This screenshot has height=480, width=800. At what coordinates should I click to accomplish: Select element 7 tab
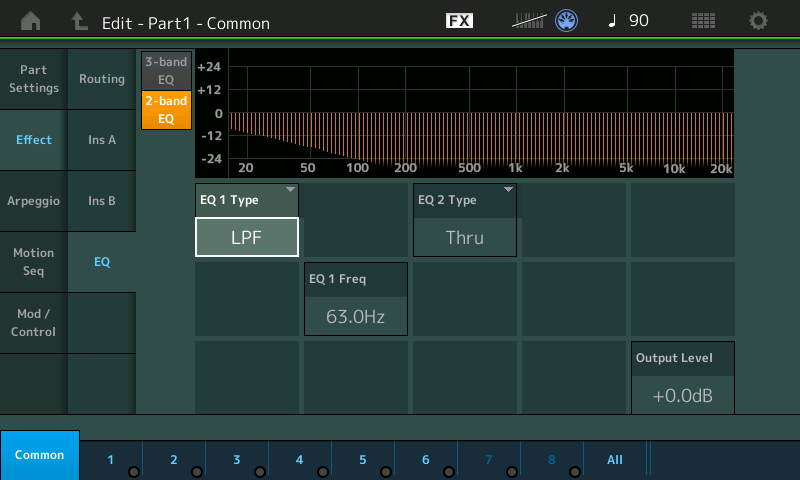[489, 460]
